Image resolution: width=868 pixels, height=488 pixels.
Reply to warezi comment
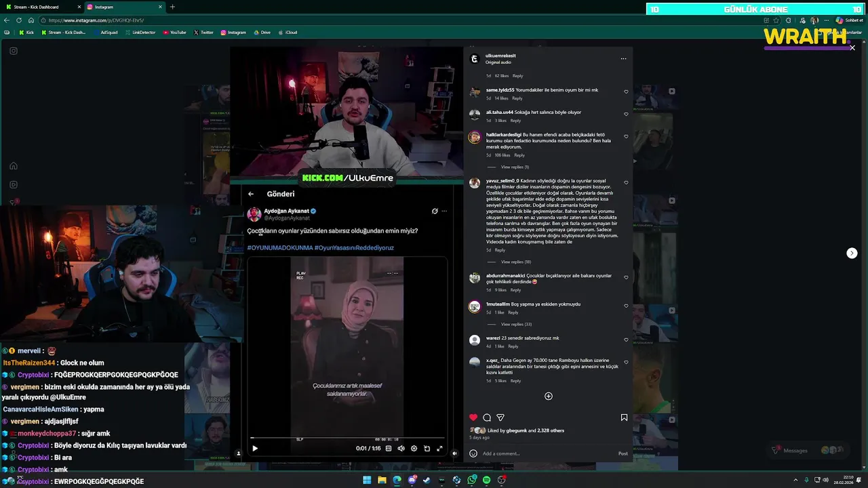tap(513, 346)
